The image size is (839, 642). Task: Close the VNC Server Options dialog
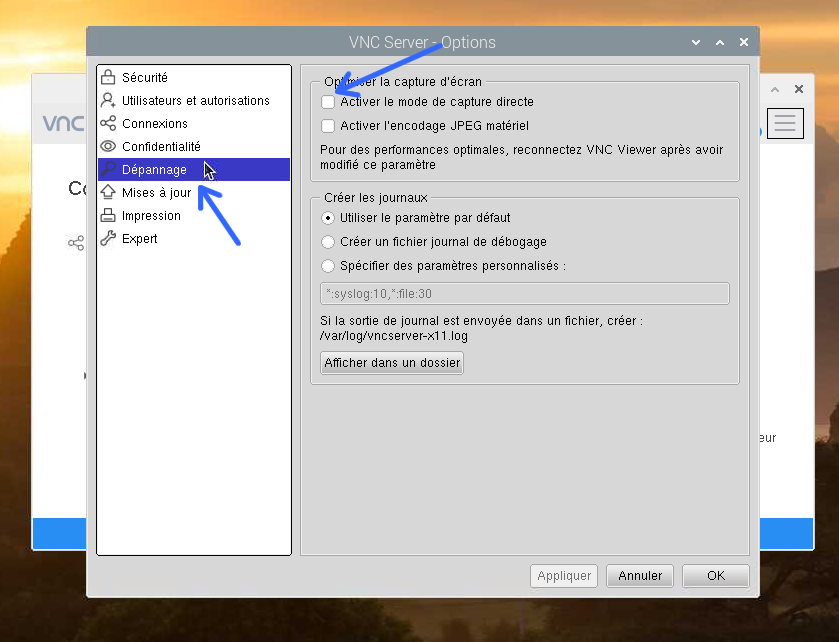click(x=744, y=42)
